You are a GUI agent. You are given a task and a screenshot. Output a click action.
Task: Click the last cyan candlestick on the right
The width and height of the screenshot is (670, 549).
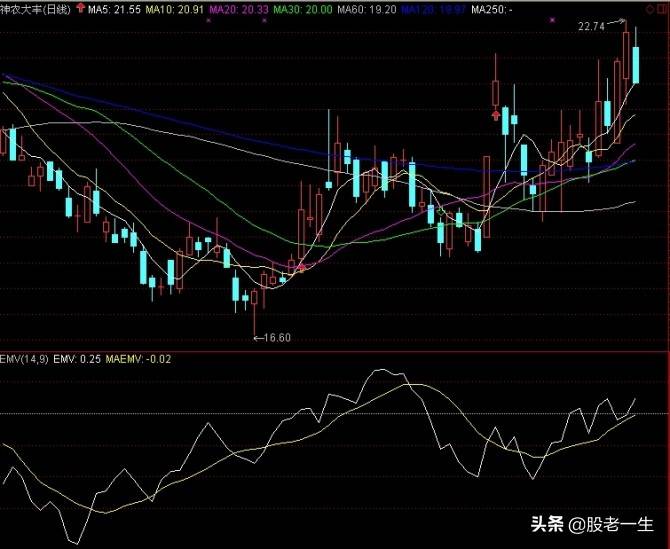(636, 65)
